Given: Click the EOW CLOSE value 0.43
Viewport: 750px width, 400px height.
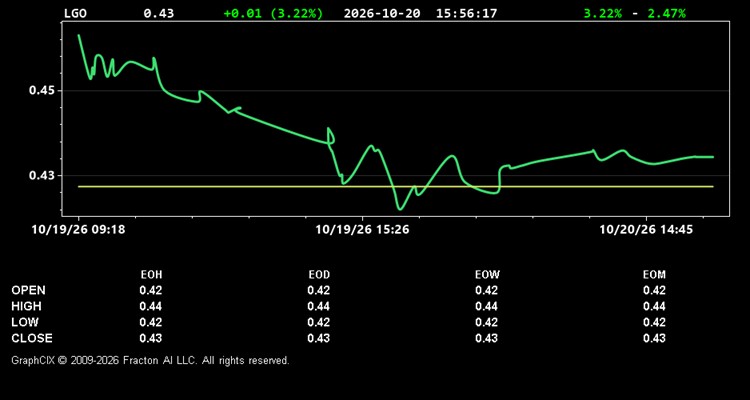Looking at the screenshot, I should 486,338.
